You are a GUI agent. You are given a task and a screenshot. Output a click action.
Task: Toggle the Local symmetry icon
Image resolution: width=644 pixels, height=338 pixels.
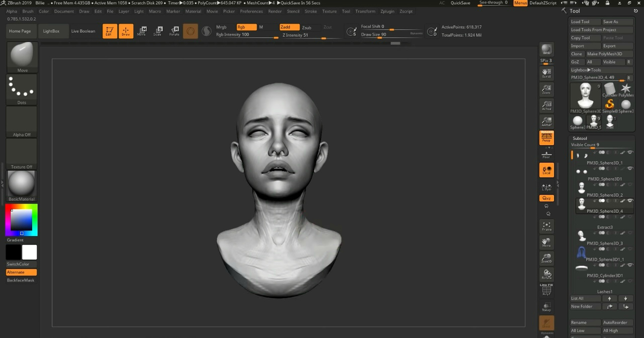(x=546, y=170)
